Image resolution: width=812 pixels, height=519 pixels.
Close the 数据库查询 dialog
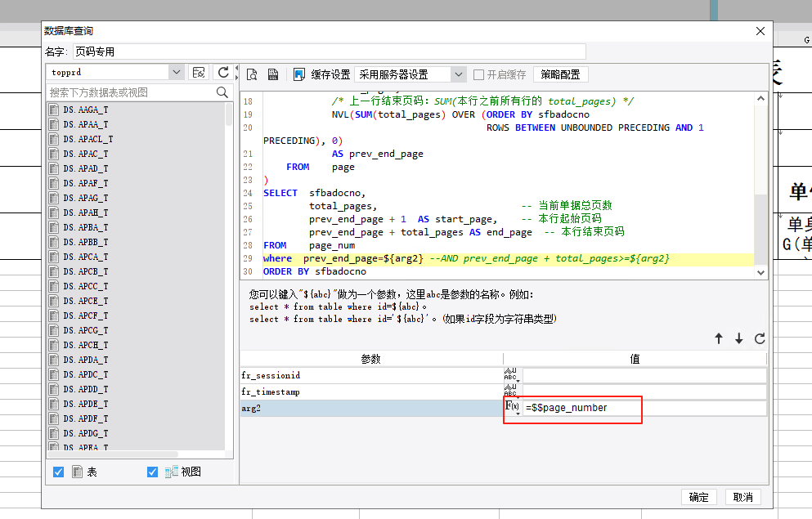coord(760,31)
